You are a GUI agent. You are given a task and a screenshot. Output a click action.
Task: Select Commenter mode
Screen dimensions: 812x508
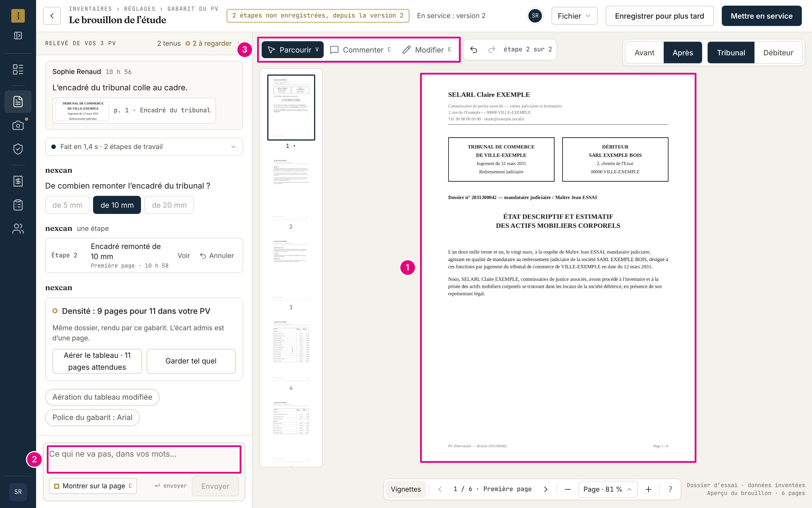click(360, 50)
